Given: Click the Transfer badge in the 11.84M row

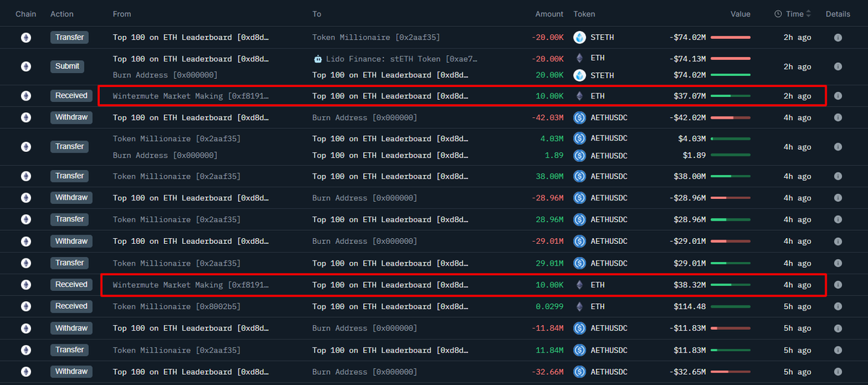Looking at the screenshot, I should click(70, 350).
